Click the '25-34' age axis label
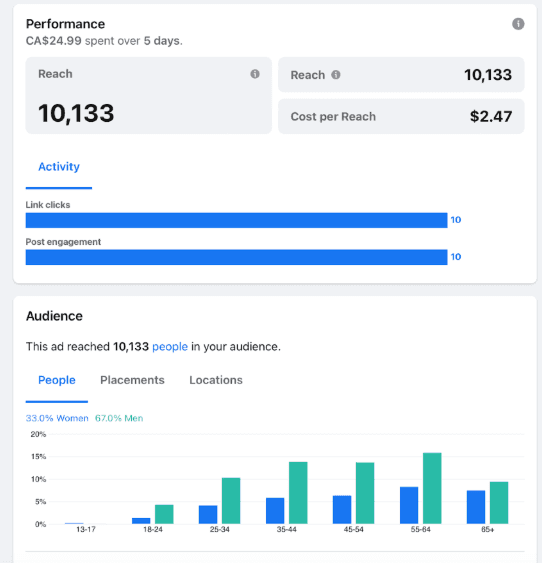This screenshot has width=542, height=563. point(220,529)
